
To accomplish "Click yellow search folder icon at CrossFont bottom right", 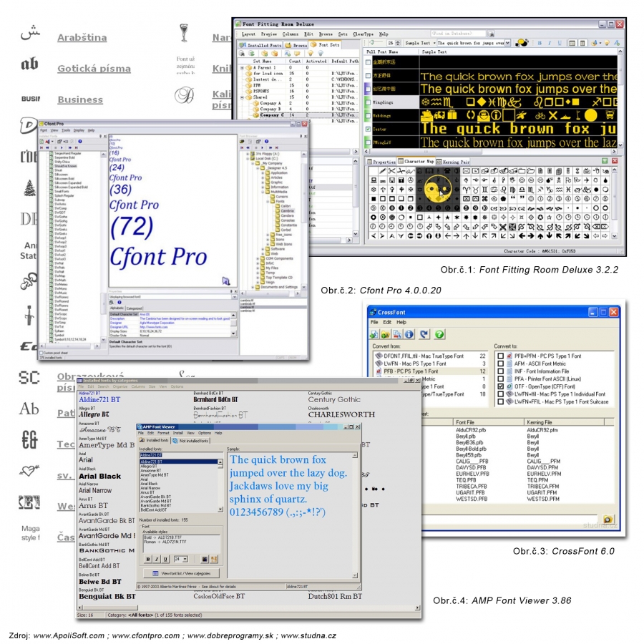I will (608, 519).
